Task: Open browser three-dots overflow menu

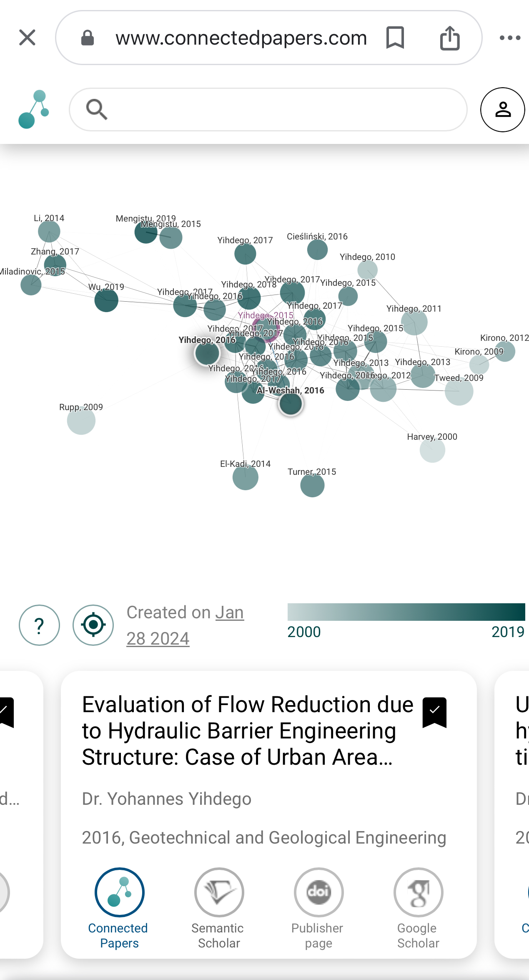Action: click(x=510, y=38)
